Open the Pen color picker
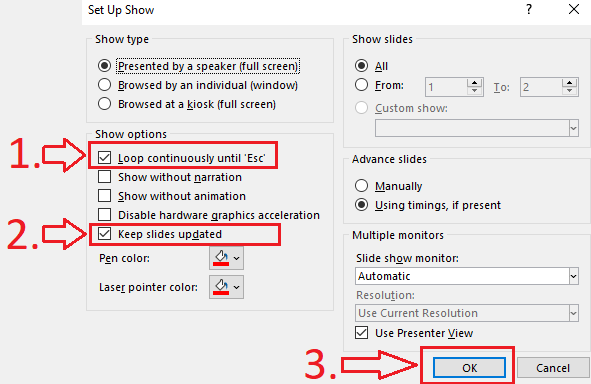Image resolution: width=591 pixels, height=384 pixels. 227,258
